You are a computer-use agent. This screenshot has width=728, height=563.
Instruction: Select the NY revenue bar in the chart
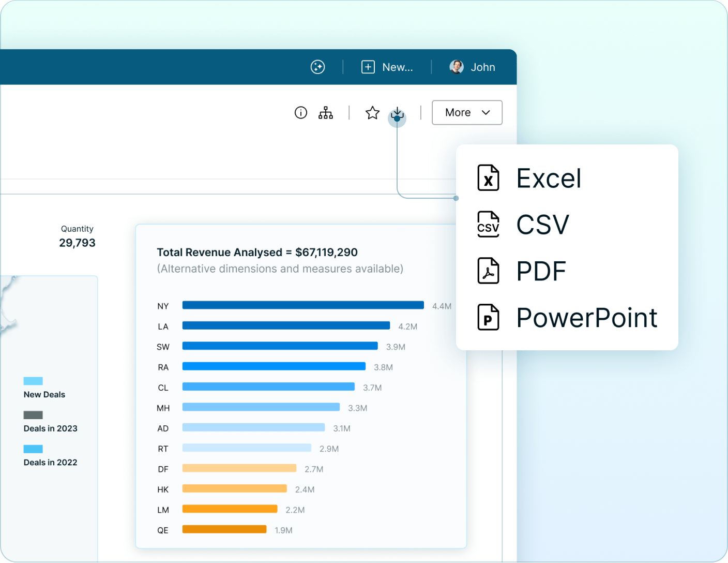(304, 305)
